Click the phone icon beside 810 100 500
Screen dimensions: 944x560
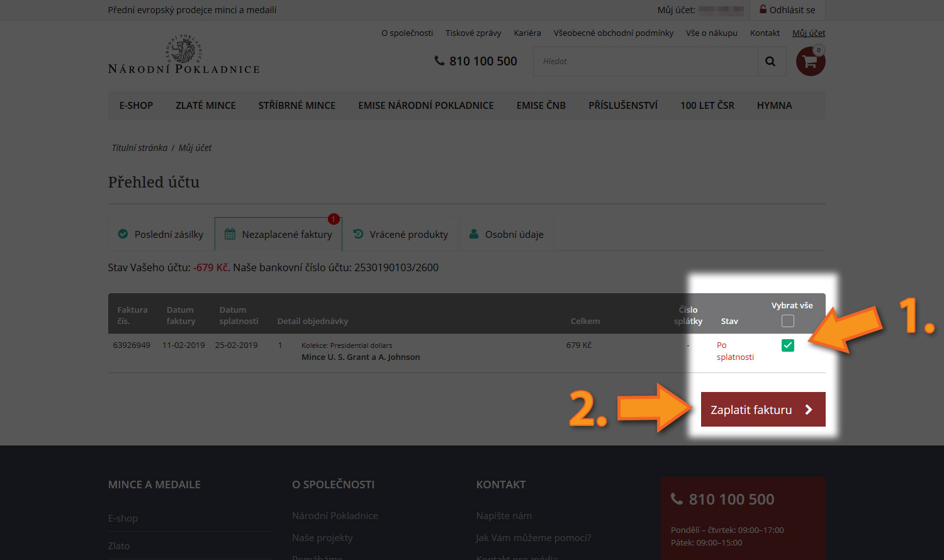point(439,61)
